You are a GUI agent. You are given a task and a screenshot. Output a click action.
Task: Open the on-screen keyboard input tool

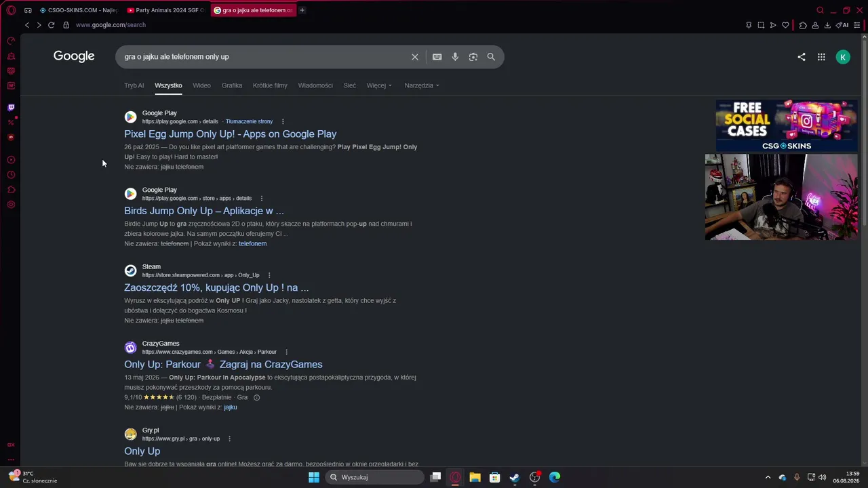coord(437,57)
